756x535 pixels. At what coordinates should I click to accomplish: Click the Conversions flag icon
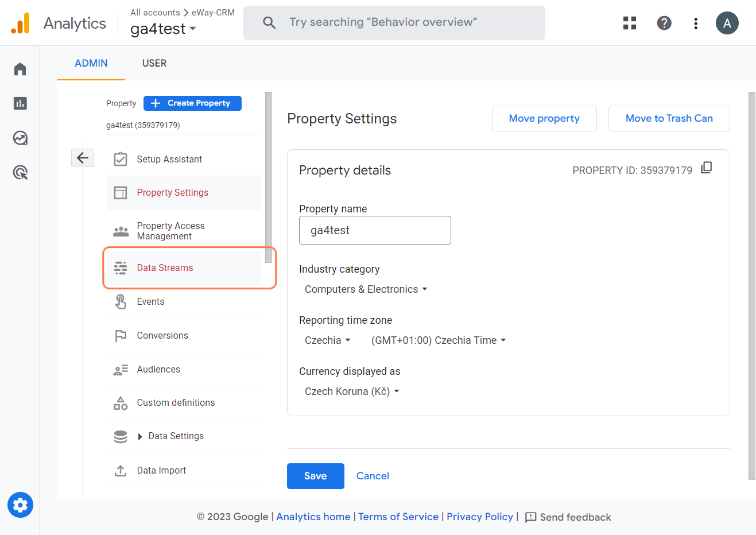tap(121, 336)
